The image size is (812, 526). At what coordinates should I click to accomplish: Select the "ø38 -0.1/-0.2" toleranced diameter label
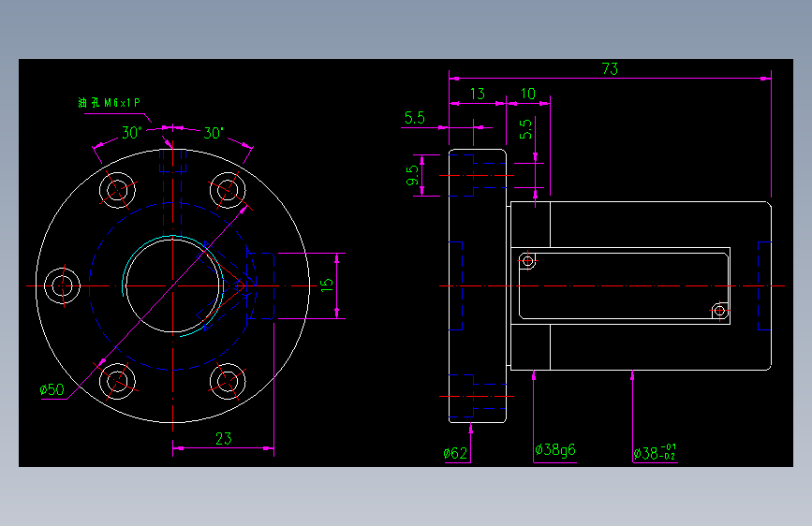[655, 452]
